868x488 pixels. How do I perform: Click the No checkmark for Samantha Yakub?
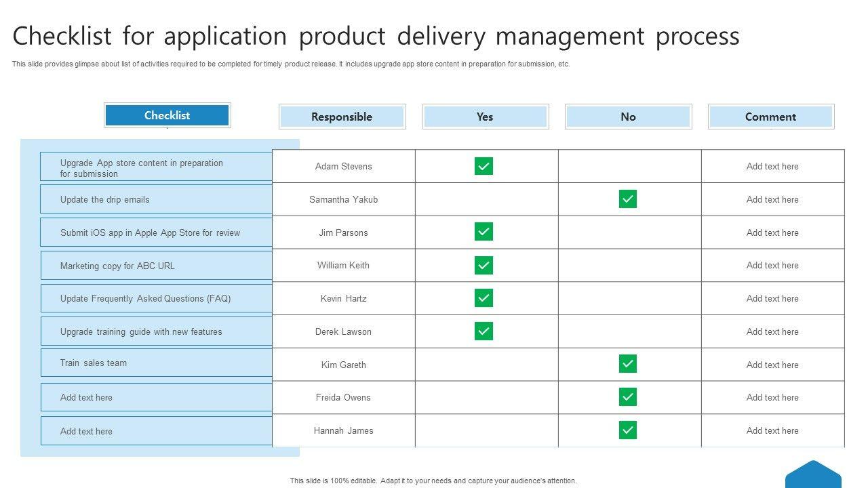click(627, 199)
